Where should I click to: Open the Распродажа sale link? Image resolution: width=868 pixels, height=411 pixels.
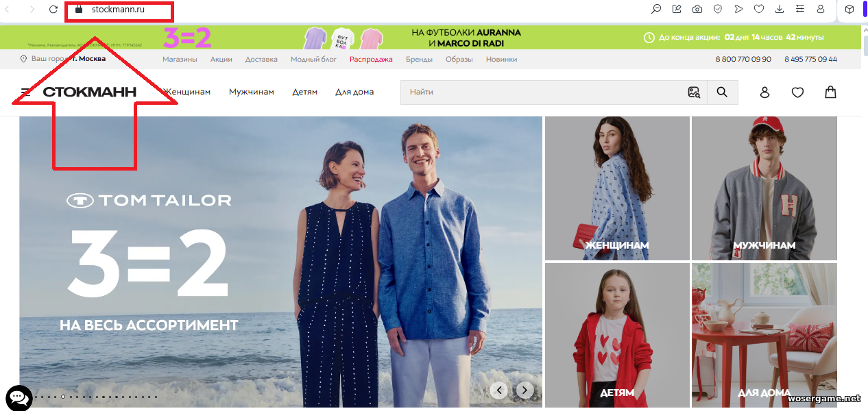[371, 59]
